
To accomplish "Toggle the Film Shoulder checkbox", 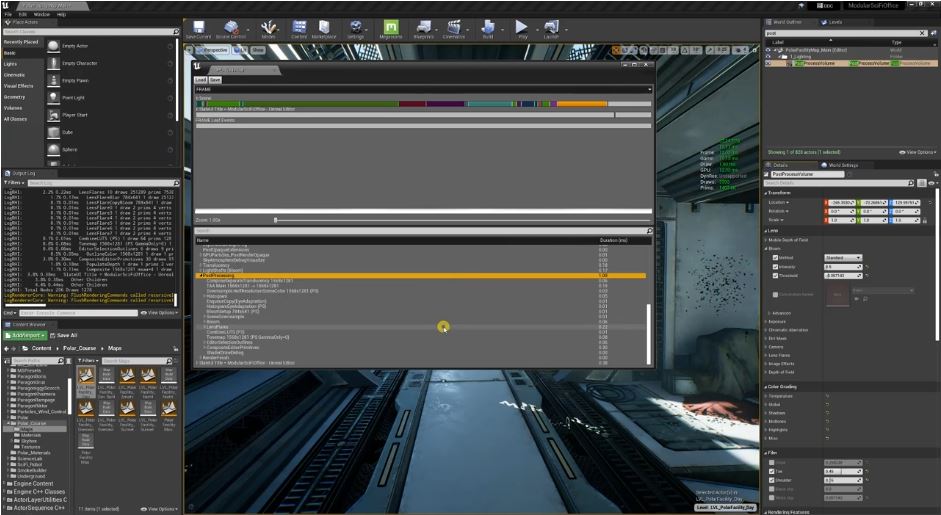I will (771, 479).
